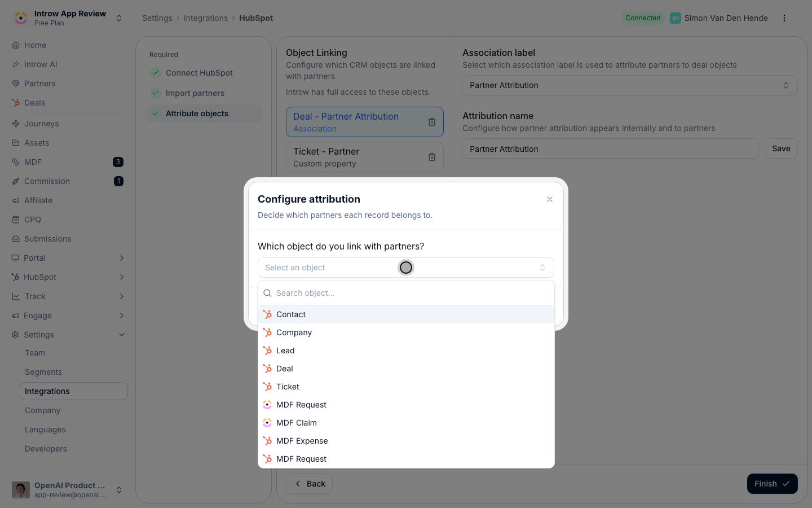Collapse the Settings sidebar section
The width and height of the screenshot is (812, 508).
pos(122,335)
